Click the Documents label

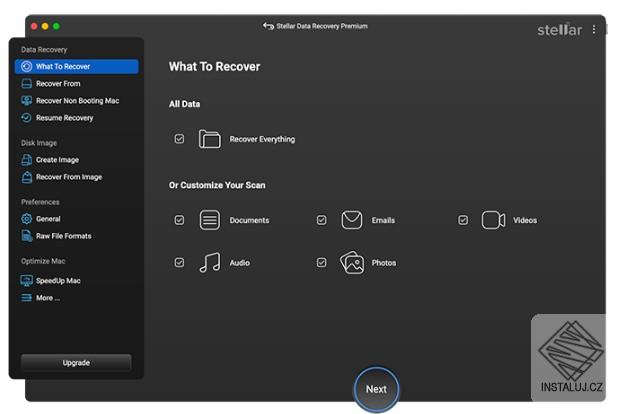pos(249,220)
